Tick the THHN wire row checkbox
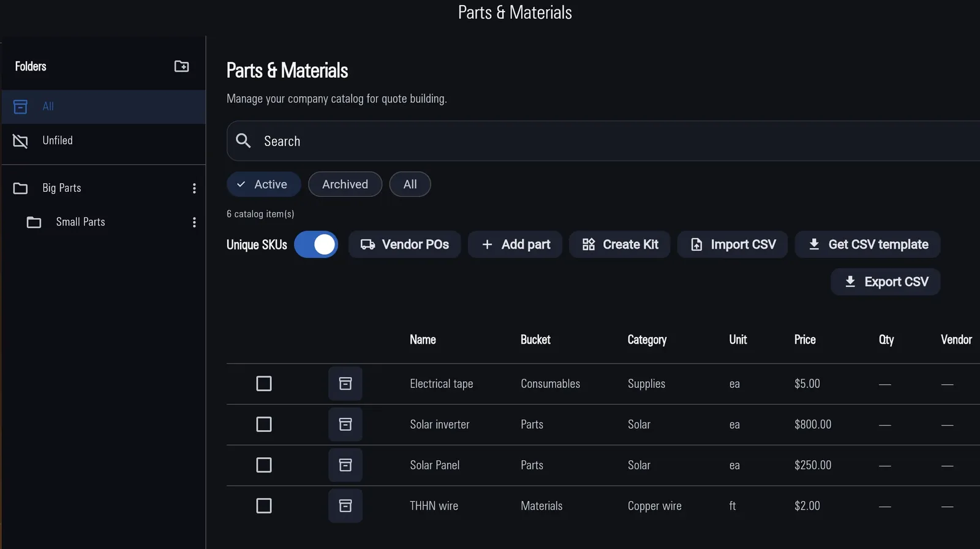Image resolution: width=980 pixels, height=549 pixels. pos(264,505)
